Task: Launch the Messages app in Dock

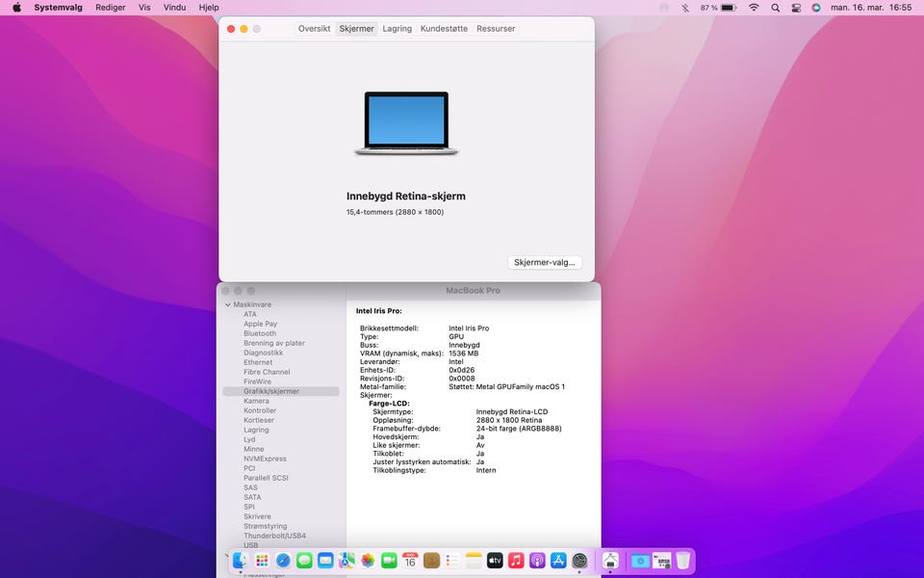Action: (304, 560)
